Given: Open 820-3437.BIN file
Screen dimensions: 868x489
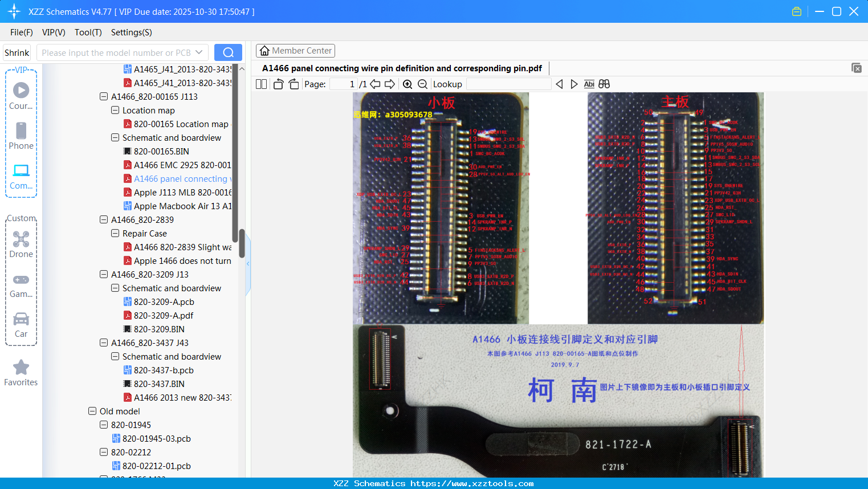Looking at the screenshot, I should pos(154,384).
